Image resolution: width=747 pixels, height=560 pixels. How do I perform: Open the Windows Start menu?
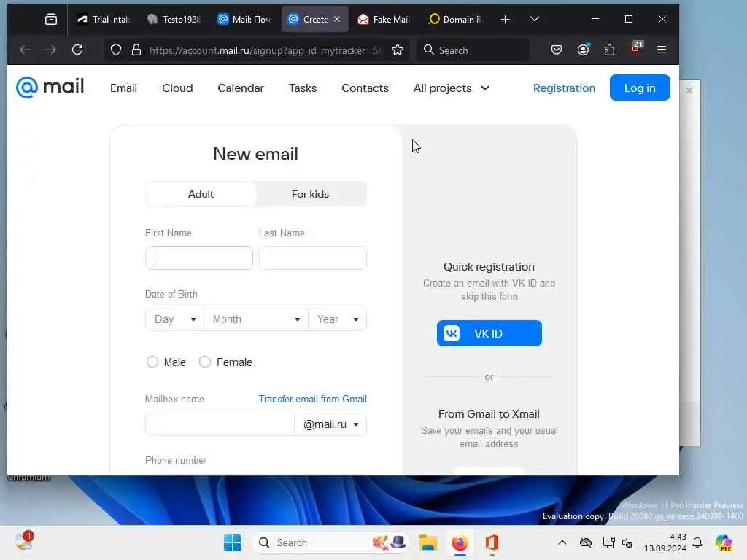[233, 542]
